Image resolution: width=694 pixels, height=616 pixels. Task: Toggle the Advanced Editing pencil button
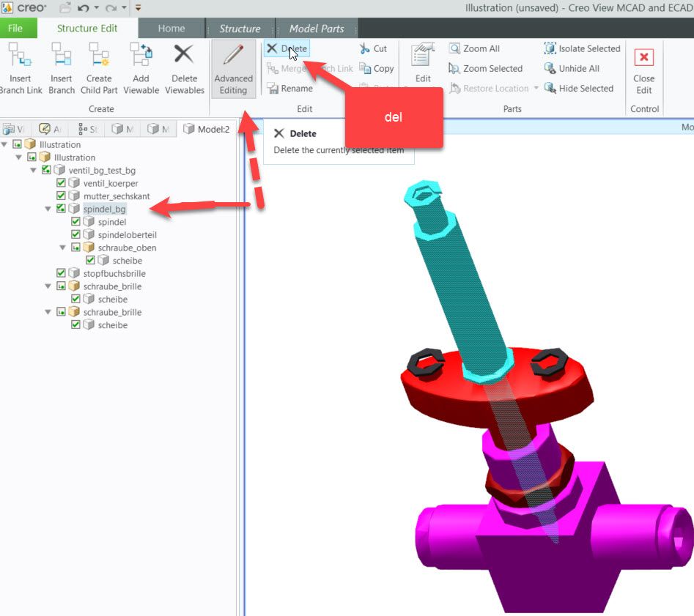click(x=233, y=69)
